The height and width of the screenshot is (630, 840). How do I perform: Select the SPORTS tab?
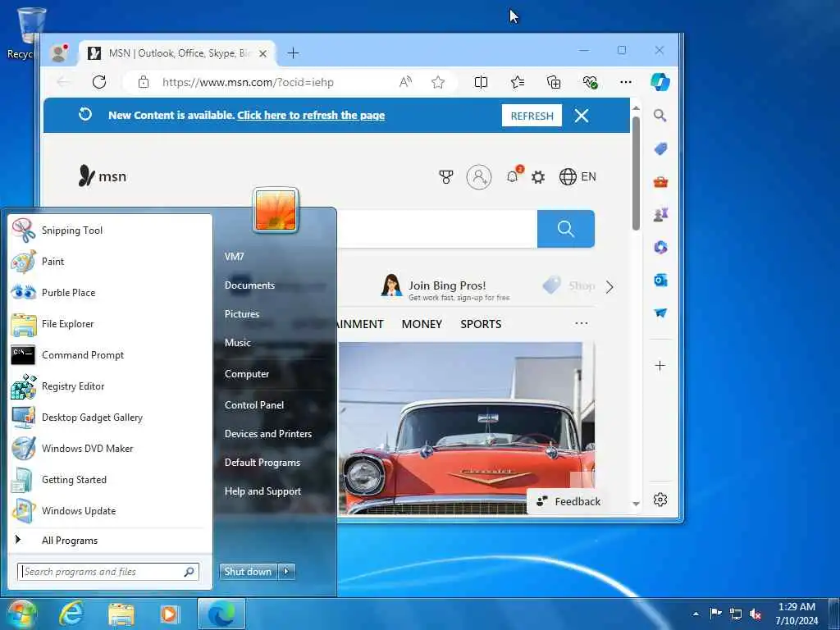pos(481,324)
